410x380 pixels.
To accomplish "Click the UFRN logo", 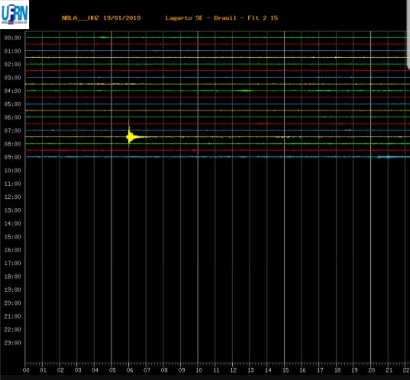I will click(x=14, y=14).
